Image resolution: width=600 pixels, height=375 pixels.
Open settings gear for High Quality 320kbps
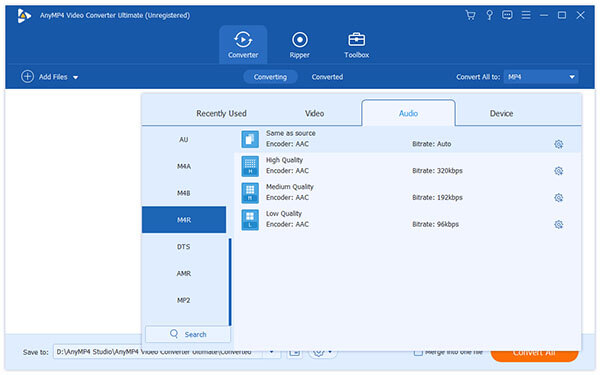tap(558, 171)
